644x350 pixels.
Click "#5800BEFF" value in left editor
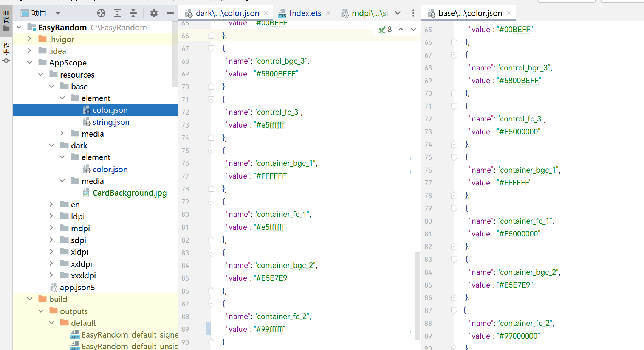point(276,74)
